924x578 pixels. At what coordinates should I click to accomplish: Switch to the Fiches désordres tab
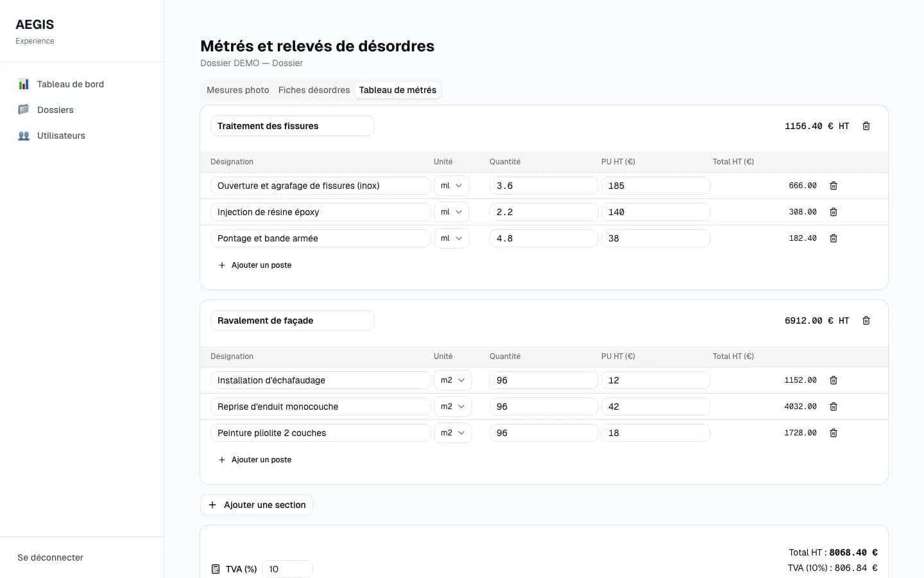pos(314,90)
